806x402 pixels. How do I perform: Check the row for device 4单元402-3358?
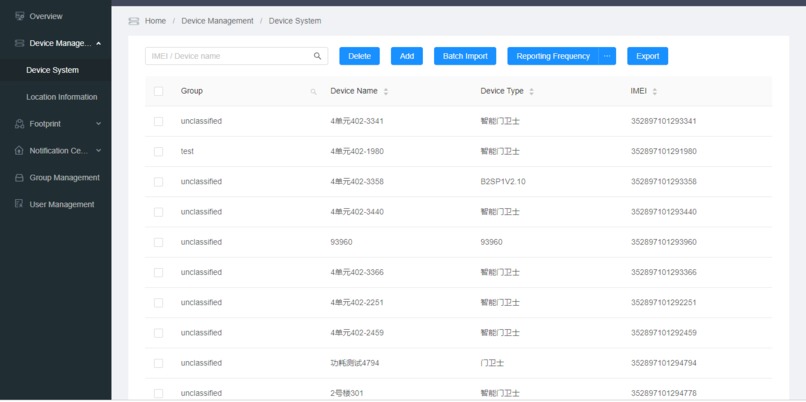click(158, 182)
